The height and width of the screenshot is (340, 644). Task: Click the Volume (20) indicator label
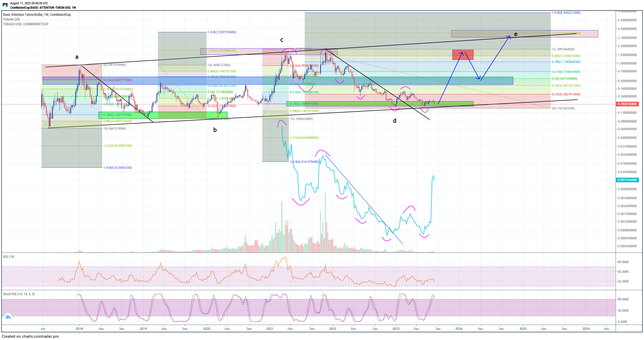(12, 19)
